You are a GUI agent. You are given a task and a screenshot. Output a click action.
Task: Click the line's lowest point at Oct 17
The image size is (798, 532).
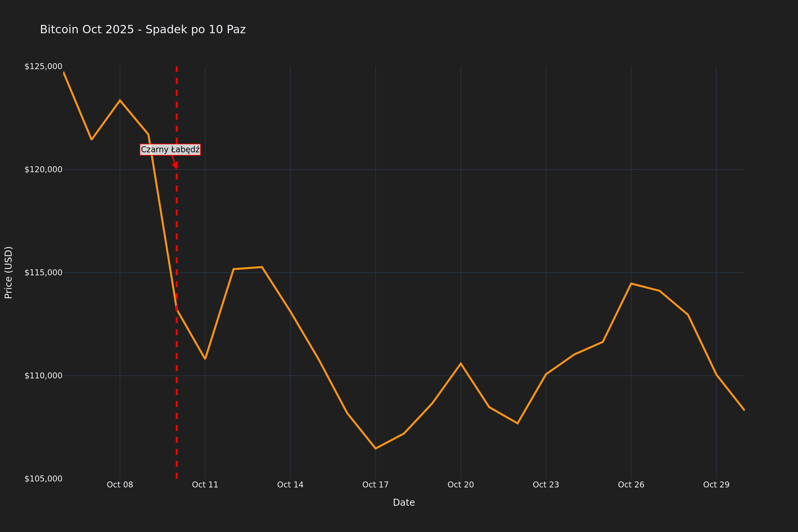(x=375, y=449)
